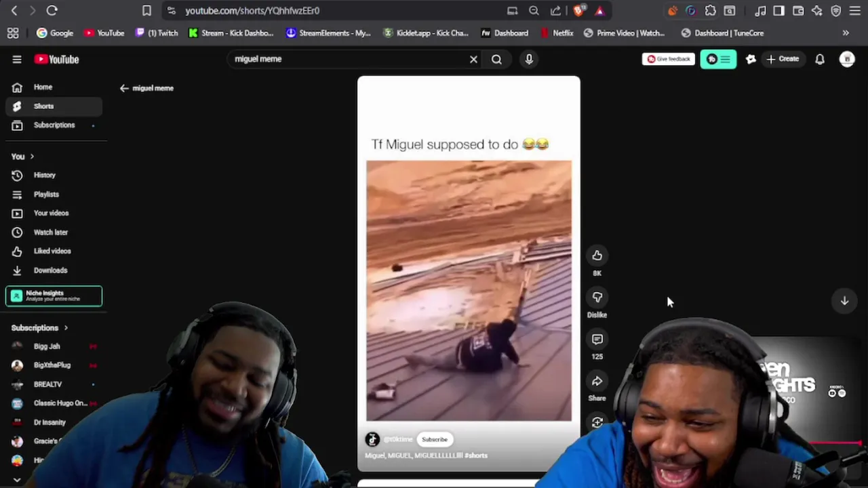Click the search magnifier button
Screen dimensions: 868x488
(496, 59)
